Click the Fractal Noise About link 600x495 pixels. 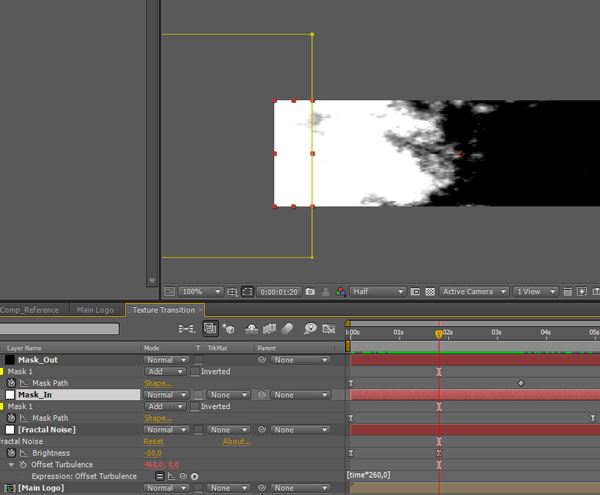pos(236,441)
